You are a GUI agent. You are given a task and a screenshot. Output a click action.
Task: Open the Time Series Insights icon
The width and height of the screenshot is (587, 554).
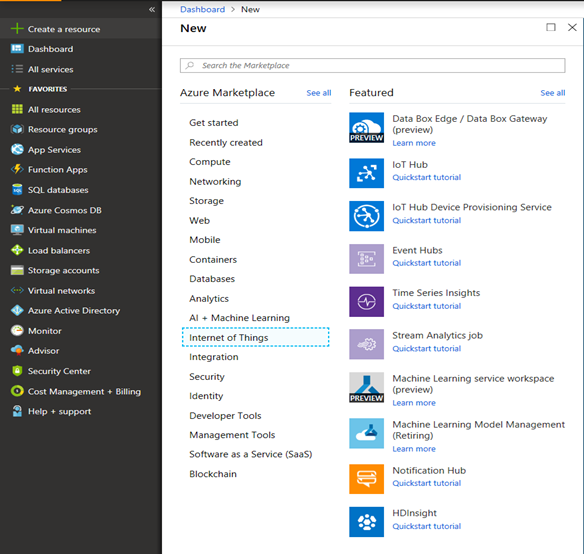click(x=366, y=301)
